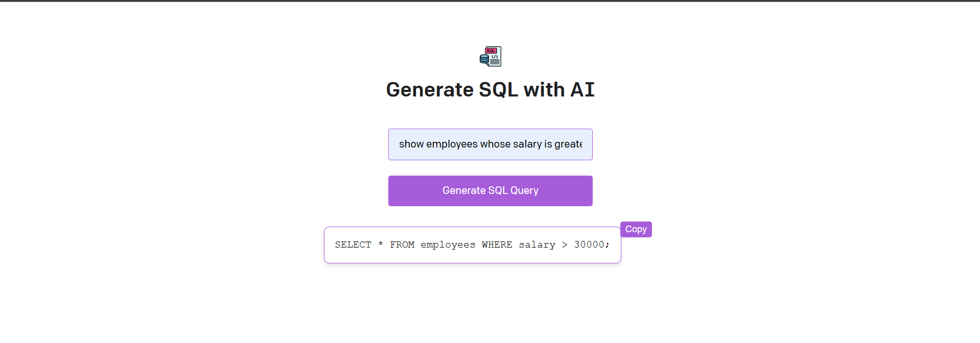Focus the prompt text input field

click(x=490, y=144)
